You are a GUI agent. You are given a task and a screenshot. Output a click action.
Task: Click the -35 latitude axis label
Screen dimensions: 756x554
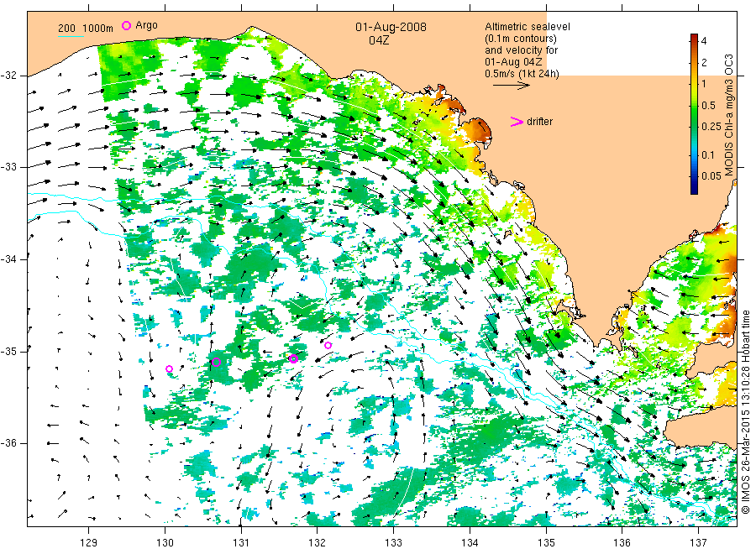8,352
